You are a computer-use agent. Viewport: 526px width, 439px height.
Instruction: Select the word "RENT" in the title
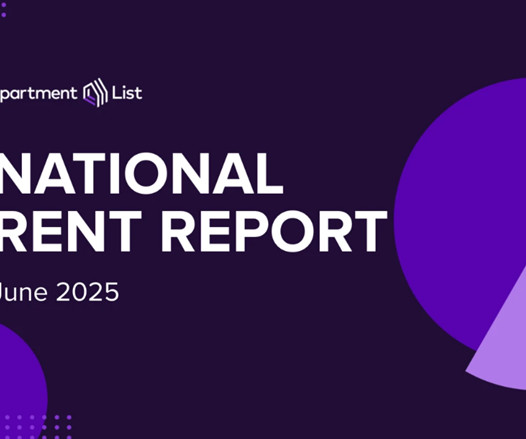(70, 231)
